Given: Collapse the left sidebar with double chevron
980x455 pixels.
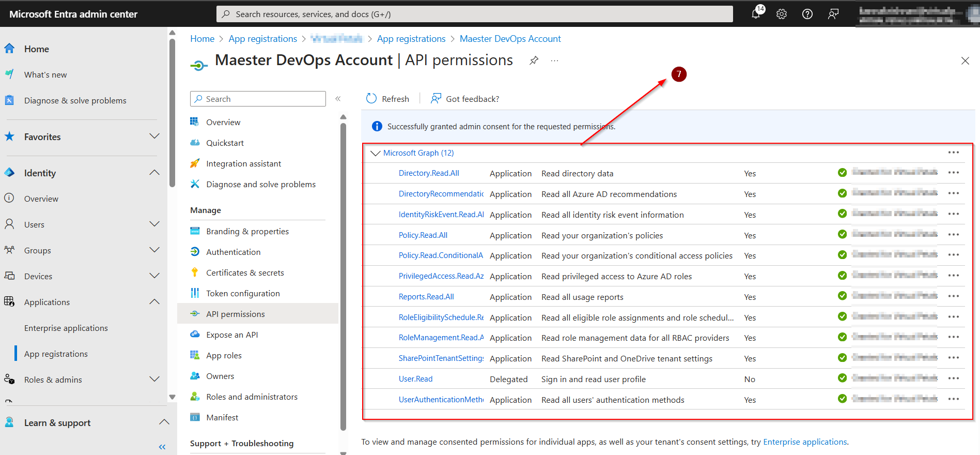Looking at the screenshot, I should point(162,447).
